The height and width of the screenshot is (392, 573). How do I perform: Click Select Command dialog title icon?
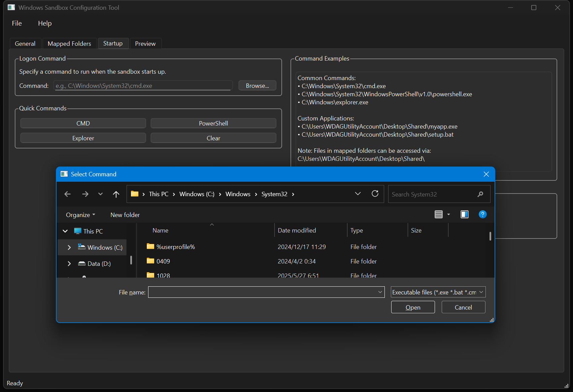tap(64, 174)
